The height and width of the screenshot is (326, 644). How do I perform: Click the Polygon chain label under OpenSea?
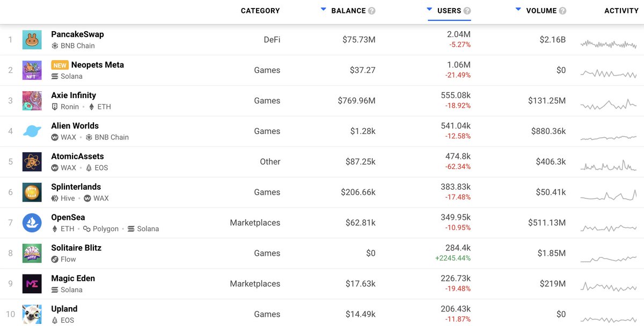[x=106, y=229]
